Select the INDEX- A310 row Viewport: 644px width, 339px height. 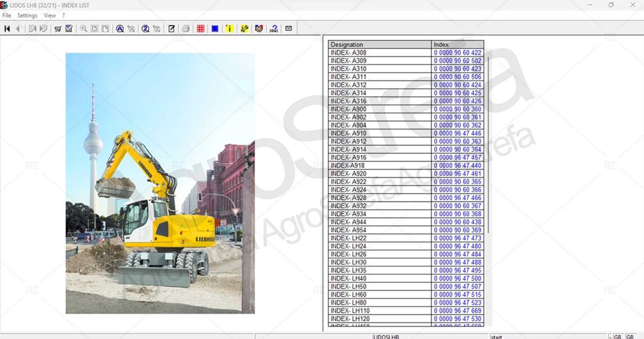coord(406,69)
